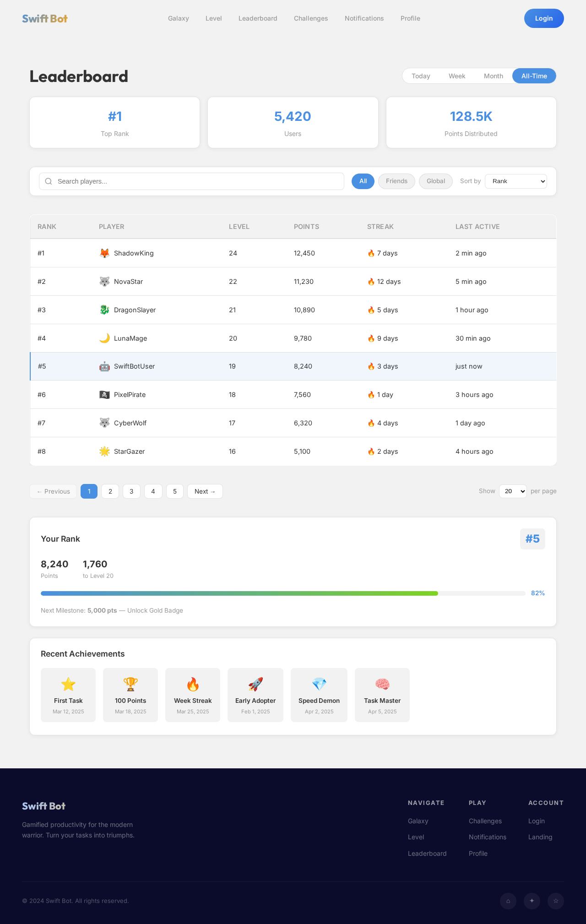The height and width of the screenshot is (924, 586).
Task: Switch time range to Today
Action: 421,76
